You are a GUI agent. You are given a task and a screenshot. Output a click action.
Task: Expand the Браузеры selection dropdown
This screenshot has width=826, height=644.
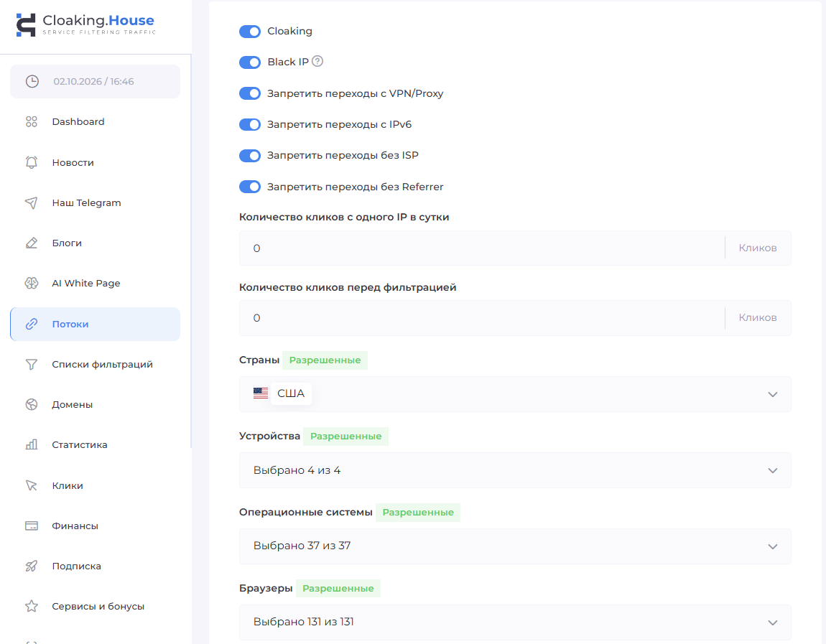515,622
